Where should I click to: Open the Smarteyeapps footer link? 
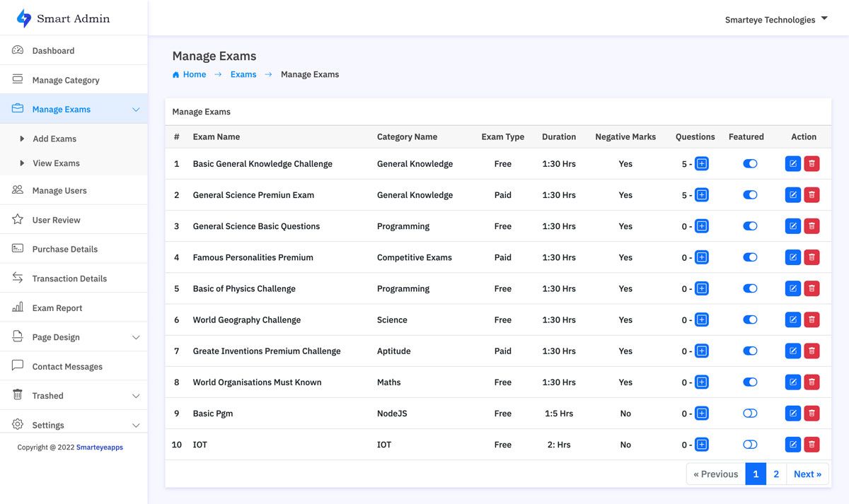100,447
